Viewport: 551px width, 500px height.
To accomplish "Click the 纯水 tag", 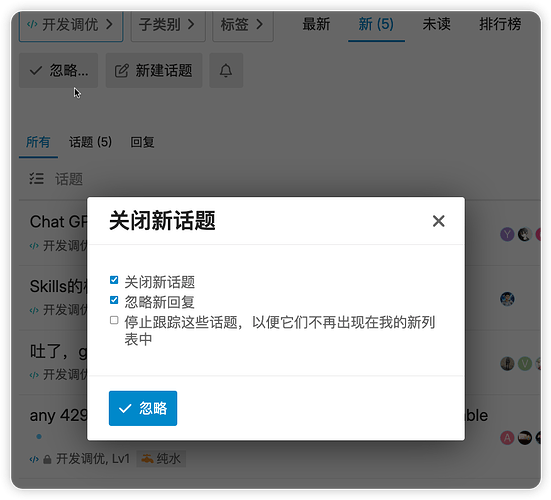I will pyautogui.click(x=161, y=459).
